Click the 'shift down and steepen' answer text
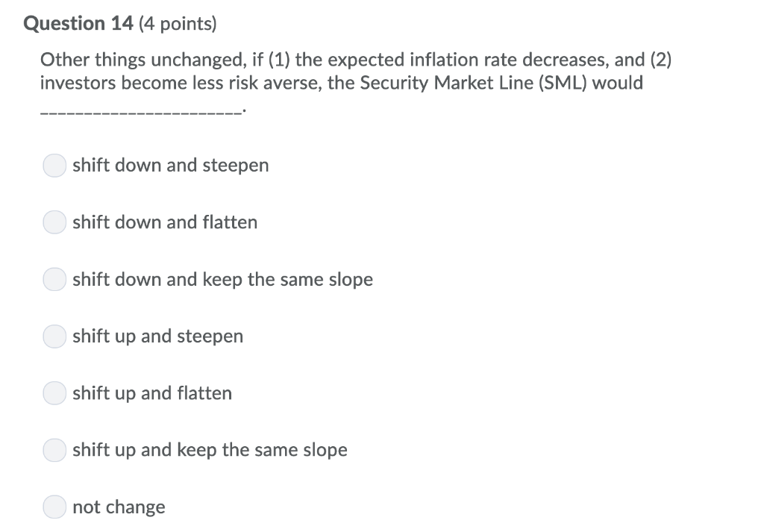 pos(171,166)
